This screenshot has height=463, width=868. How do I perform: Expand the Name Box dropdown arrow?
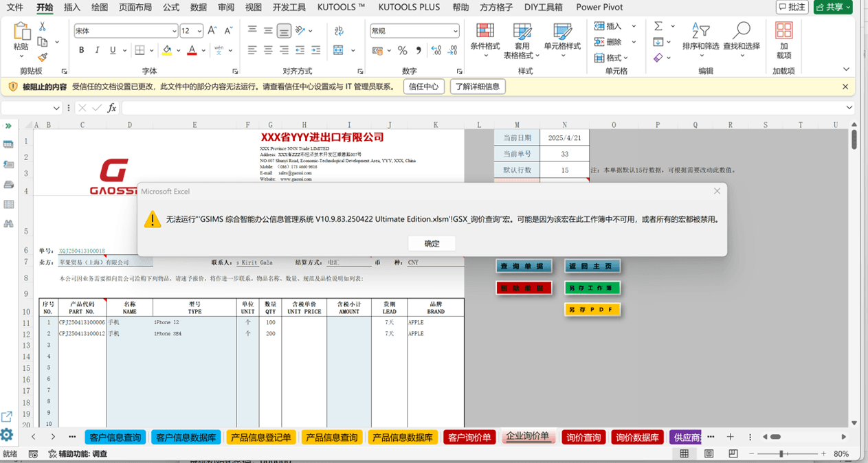pos(56,108)
